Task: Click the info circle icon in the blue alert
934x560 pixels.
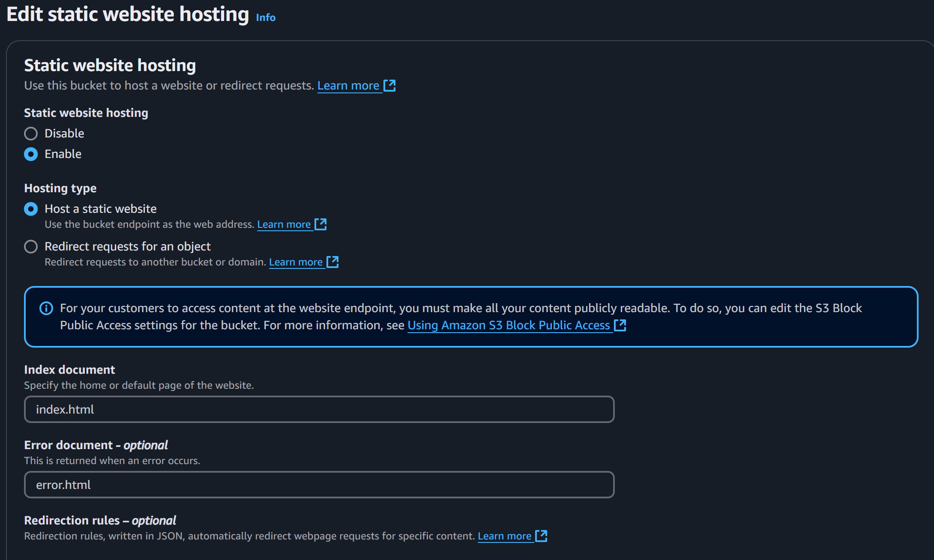Action: point(46,308)
